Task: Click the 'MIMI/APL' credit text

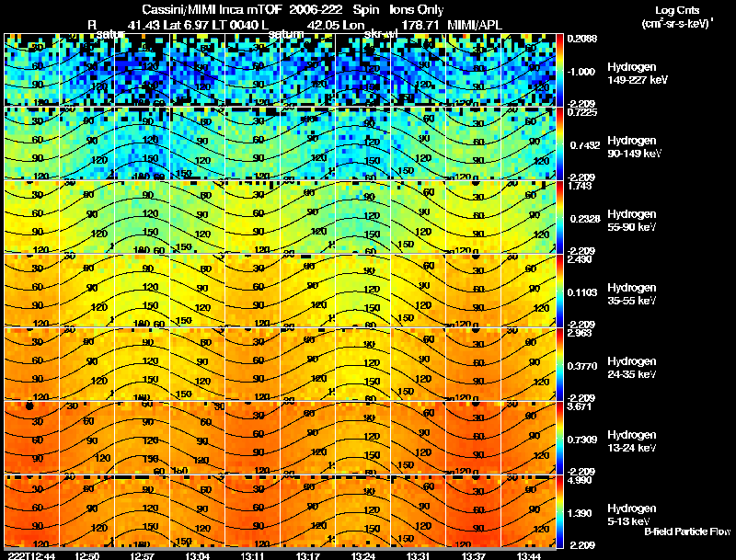Action: pyautogui.click(x=475, y=25)
